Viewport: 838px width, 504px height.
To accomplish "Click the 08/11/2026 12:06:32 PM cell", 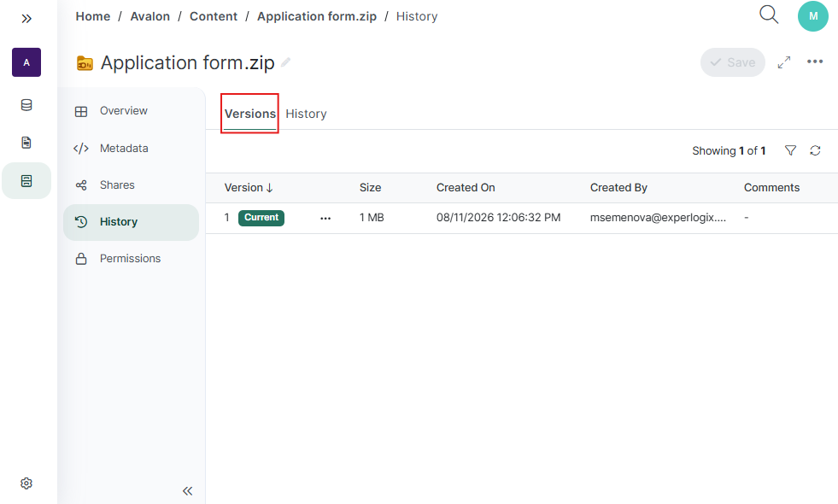I will tap(498, 218).
